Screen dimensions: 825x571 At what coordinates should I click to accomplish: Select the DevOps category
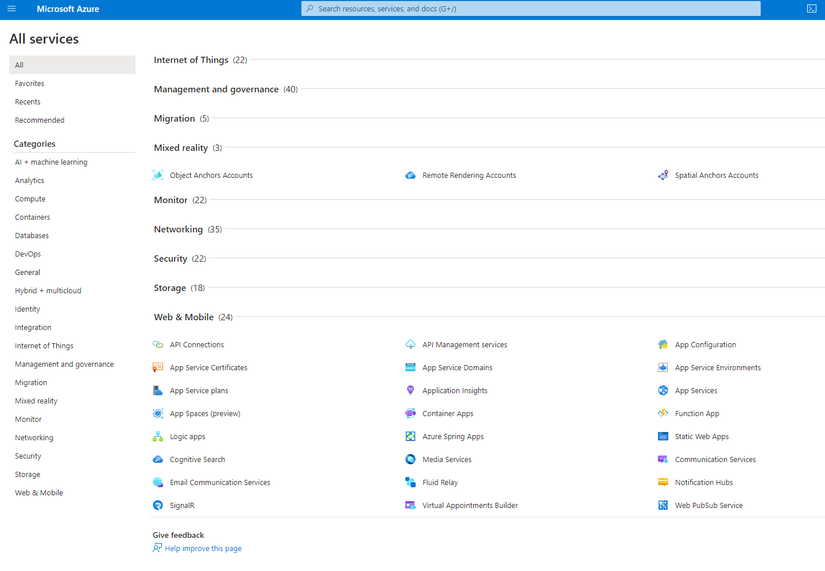coord(27,254)
